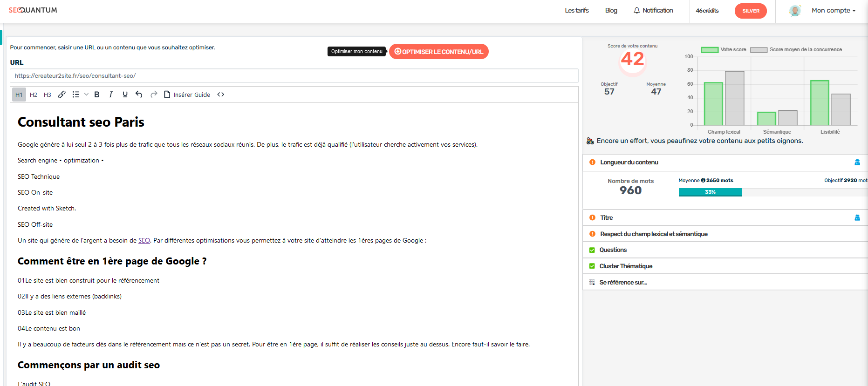
Task: Expand the Respect du champ lexical section
Action: pyautogui.click(x=653, y=234)
